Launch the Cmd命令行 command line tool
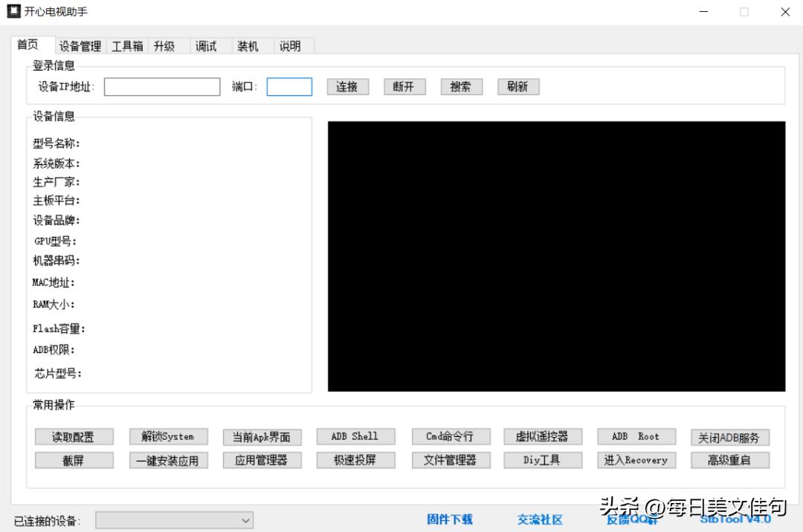Viewport: 803px width, 532px height. click(x=449, y=436)
